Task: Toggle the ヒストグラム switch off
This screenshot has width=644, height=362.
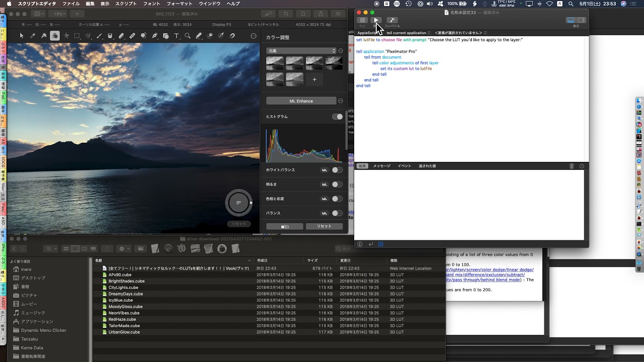Action: pyautogui.click(x=337, y=117)
